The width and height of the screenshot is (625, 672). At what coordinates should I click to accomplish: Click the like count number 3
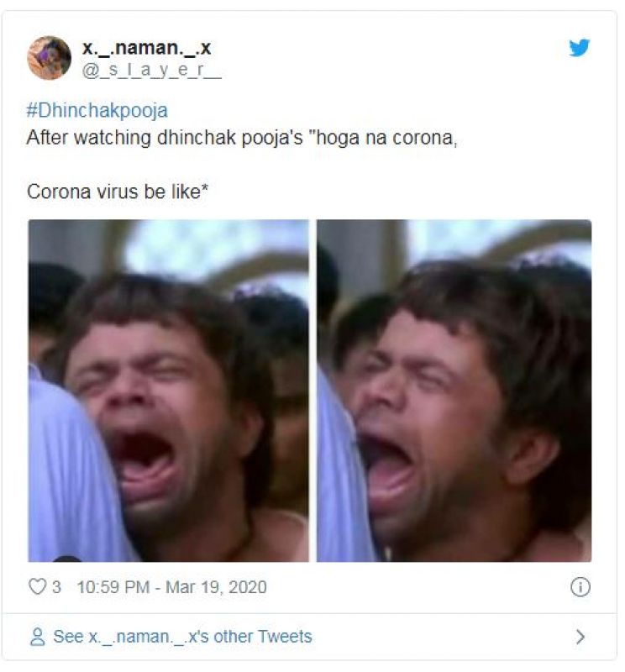pyautogui.click(x=56, y=586)
